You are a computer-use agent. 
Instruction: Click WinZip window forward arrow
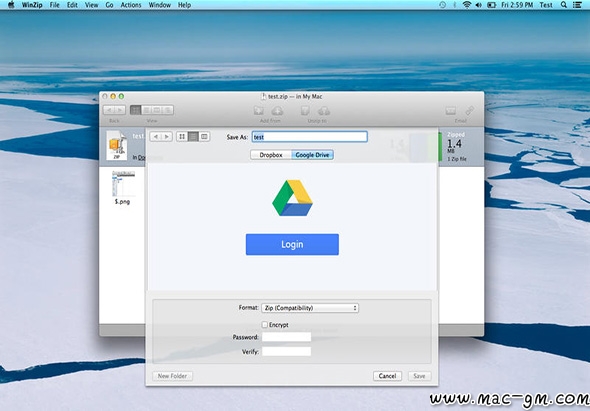pos(120,110)
